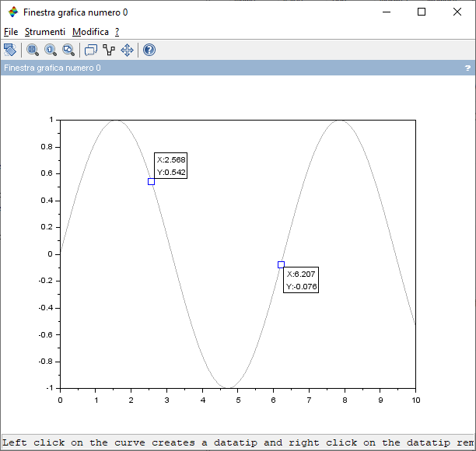Viewport: 476px width, 451px height.
Task: Click the sine curve's first peak
Action: (x=116, y=120)
